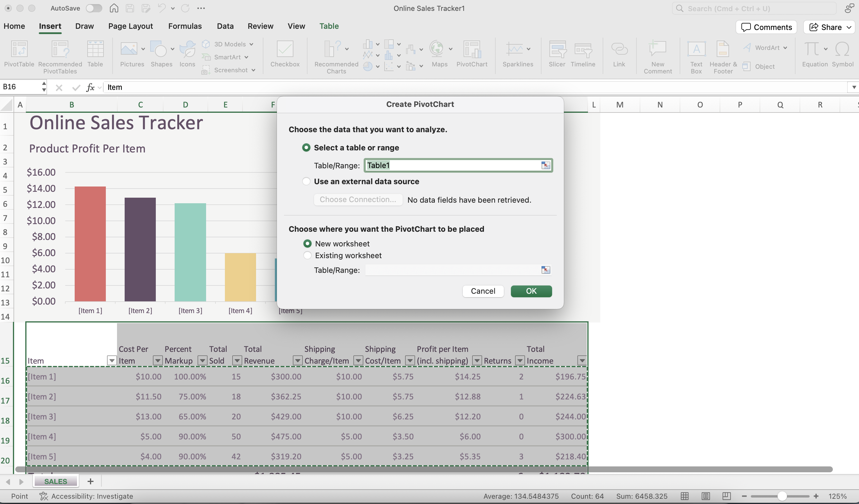Open the Table tab

329,26
